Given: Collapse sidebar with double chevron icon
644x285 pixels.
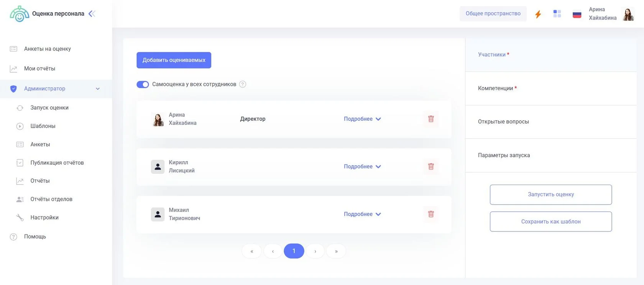Looking at the screenshot, I should 92,14.
